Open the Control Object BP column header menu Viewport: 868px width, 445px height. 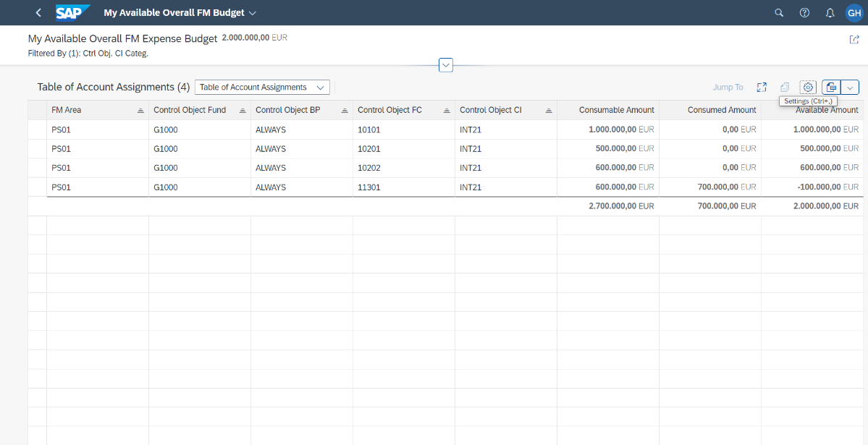click(x=302, y=110)
